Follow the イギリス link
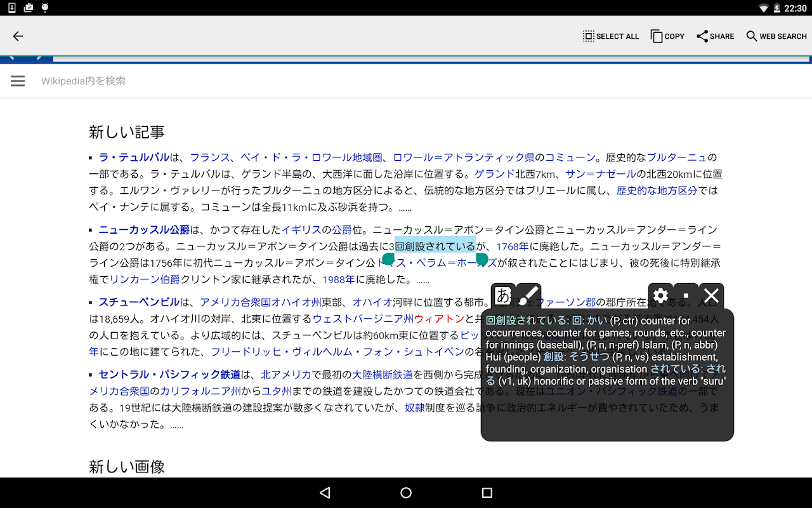Image resolution: width=812 pixels, height=508 pixels. tap(301, 230)
